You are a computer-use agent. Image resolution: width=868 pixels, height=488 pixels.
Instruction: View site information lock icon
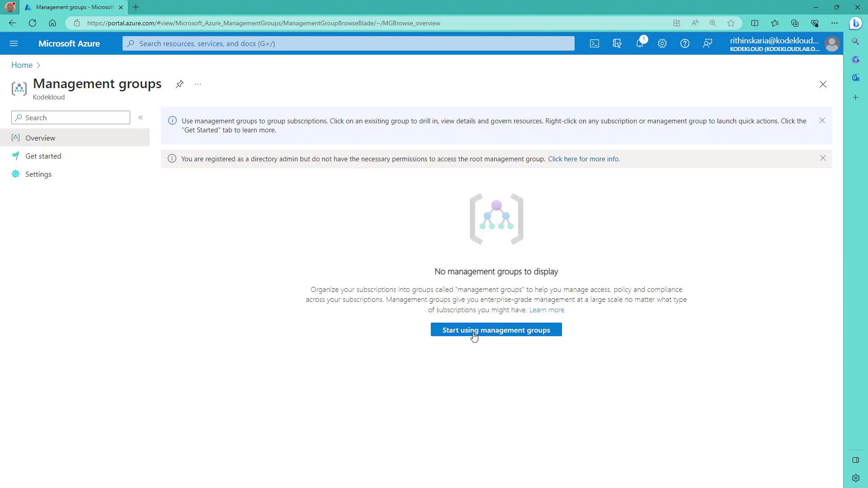pyautogui.click(x=77, y=23)
